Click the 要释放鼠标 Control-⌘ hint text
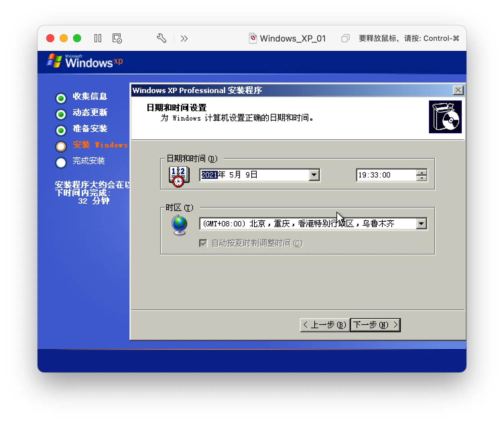504x422 pixels. (x=409, y=38)
